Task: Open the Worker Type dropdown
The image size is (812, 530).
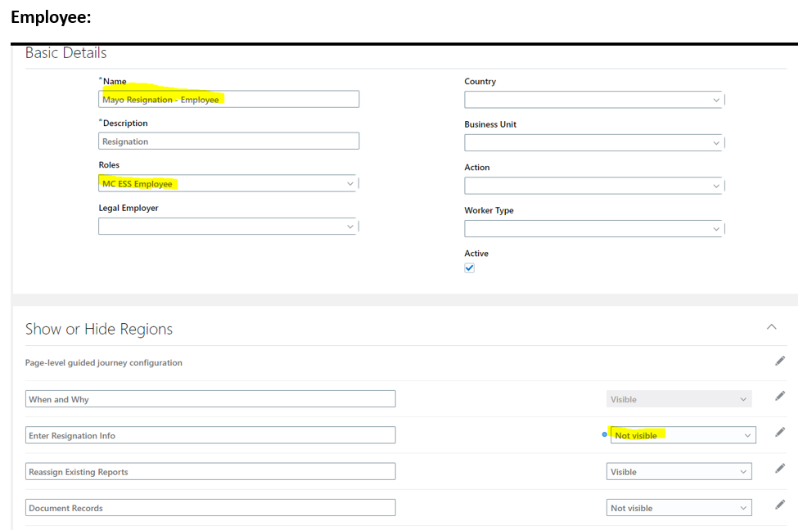Action: [593, 228]
